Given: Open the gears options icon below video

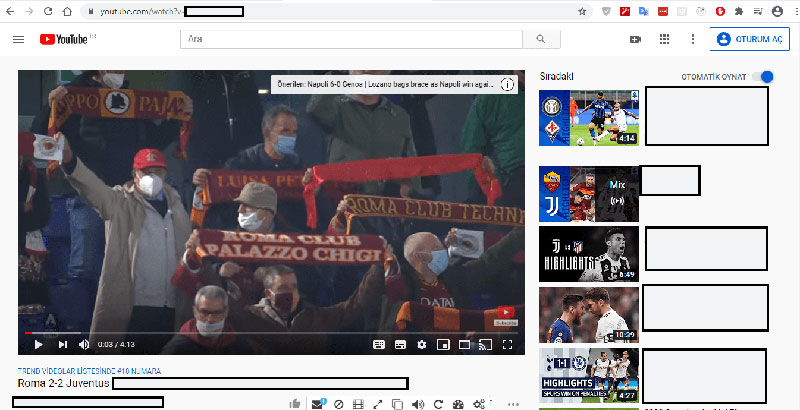Looking at the screenshot, I should coord(479,404).
